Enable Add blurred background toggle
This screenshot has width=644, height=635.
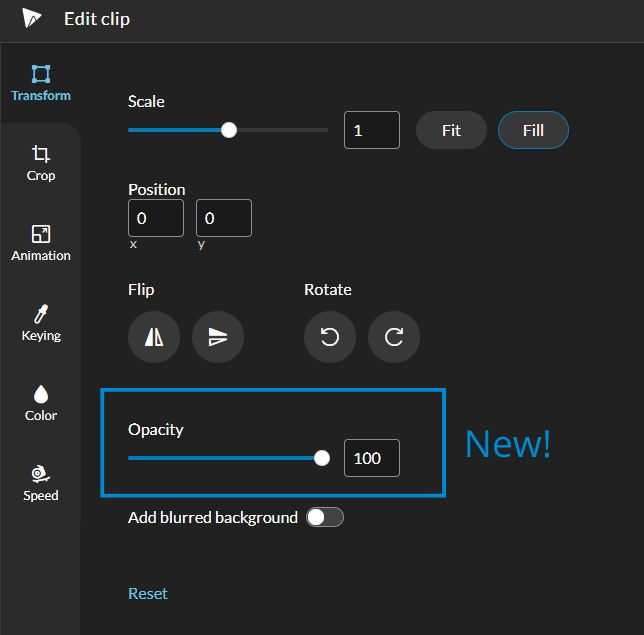coord(325,517)
